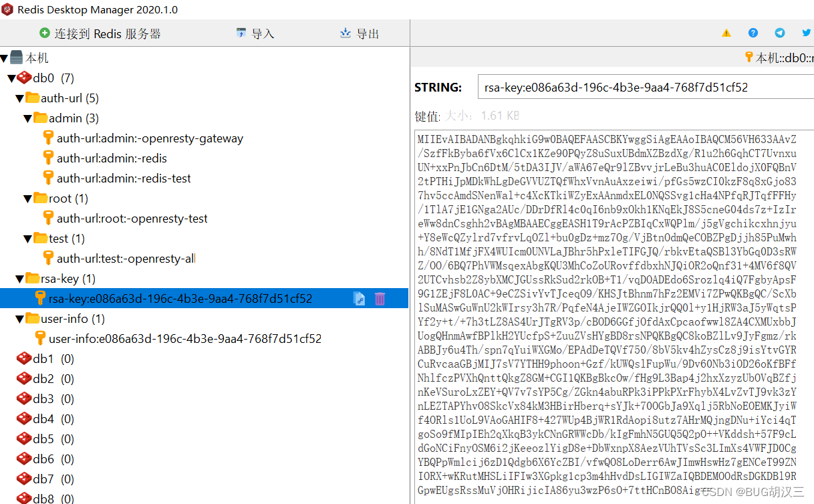Select key auth-url:admin:-redis
Viewport: 814px width, 504px height.
112,158
